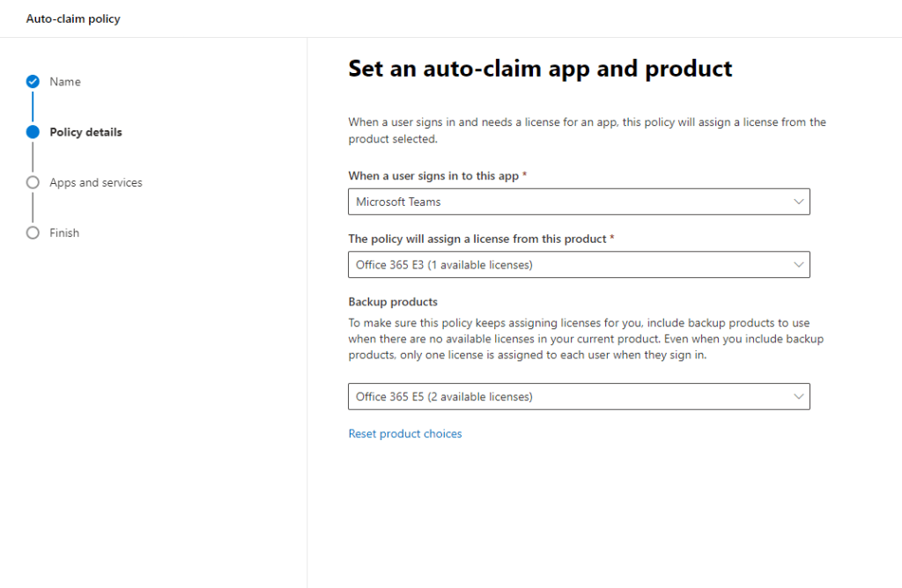
Task: Click the chevron arrow on Office 365 E5 dropdown
Action: (798, 397)
